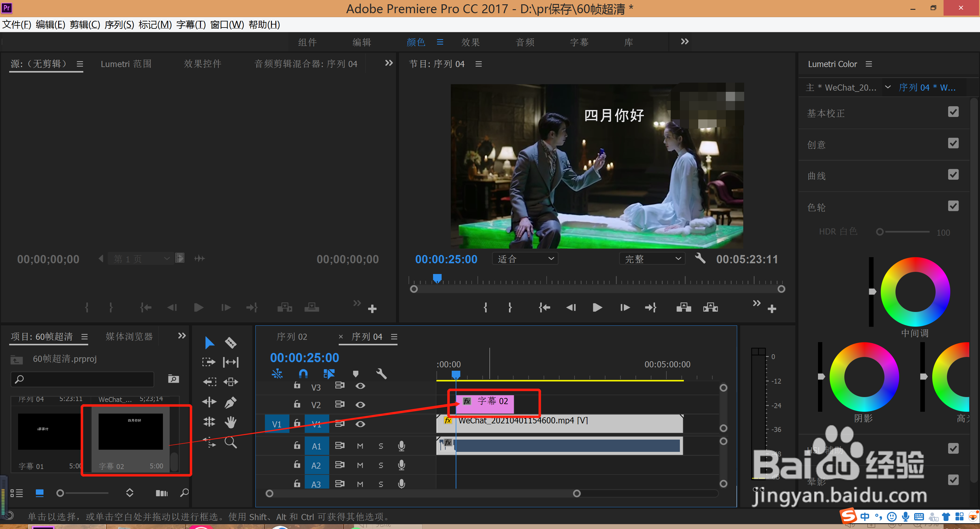Select the Zoom tool in tools panel

[x=231, y=442]
